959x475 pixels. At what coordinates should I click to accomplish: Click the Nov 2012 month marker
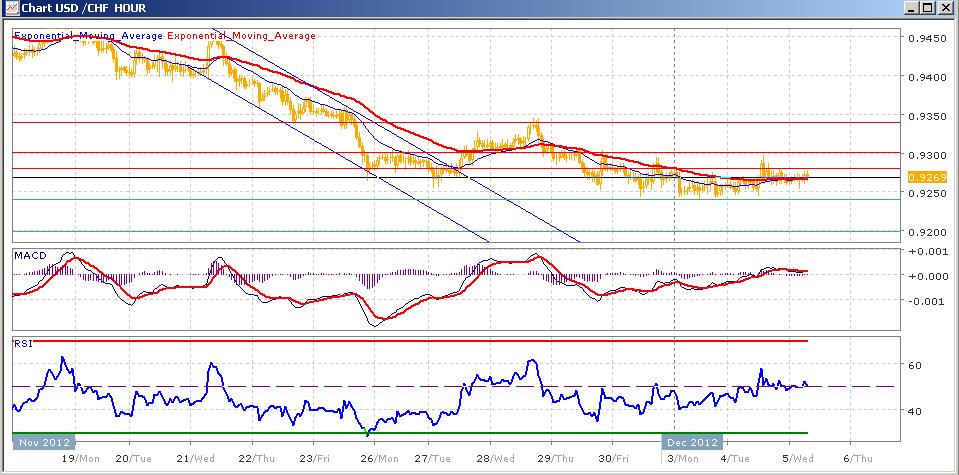pos(43,441)
